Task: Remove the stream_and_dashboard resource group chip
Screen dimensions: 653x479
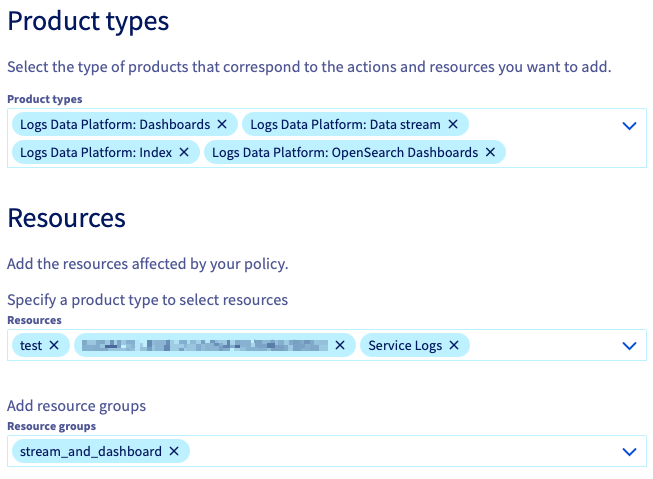Action: (x=174, y=451)
